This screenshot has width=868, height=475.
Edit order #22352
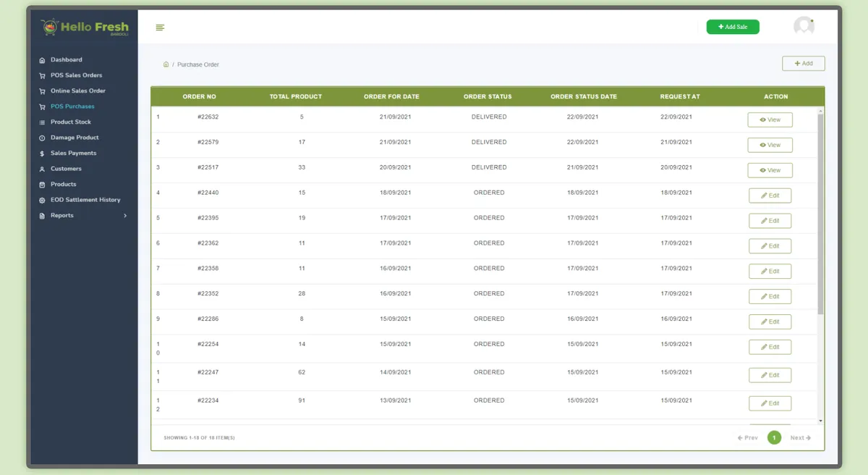pos(770,297)
